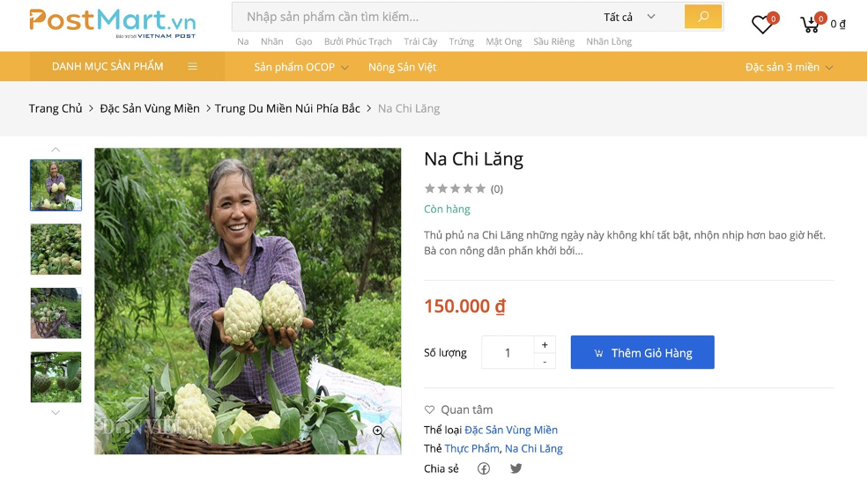This screenshot has width=868, height=486.
Task: Share the product on Twitter
Action: [516, 469]
